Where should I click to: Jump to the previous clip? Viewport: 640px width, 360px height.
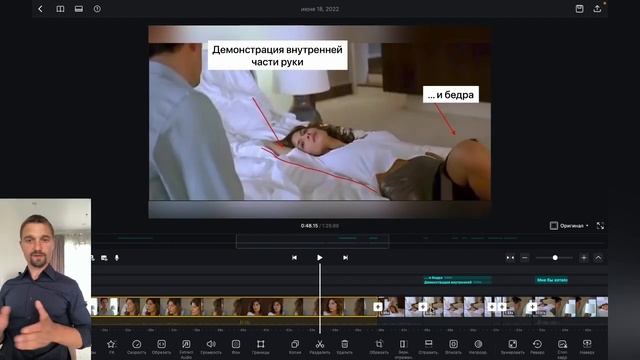(x=294, y=258)
